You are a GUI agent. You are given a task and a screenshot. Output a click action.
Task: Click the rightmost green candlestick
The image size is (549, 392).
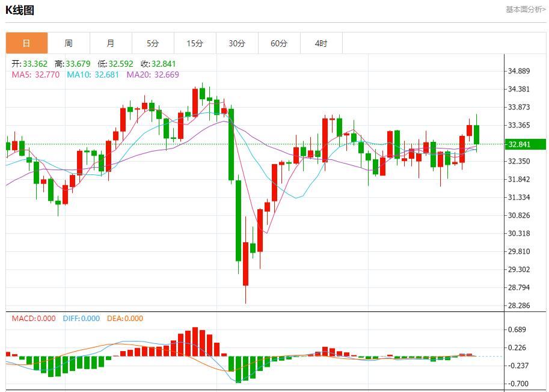pyautogui.click(x=477, y=135)
